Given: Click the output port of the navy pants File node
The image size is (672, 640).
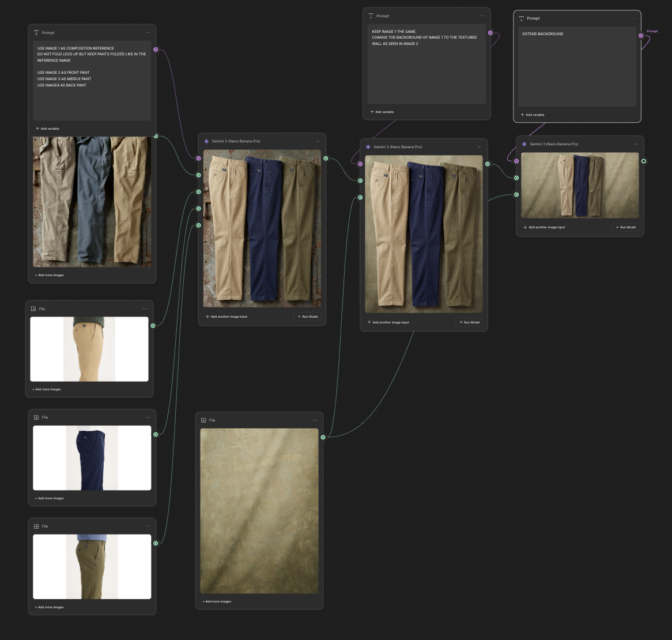Looking at the screenshot, I should (156, 434).
